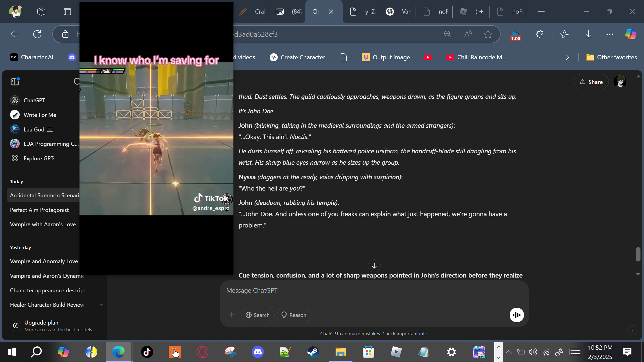This screenshot has height=362, width=644.
Task: Open the ChatGPT account avatar menu
Action: click(x=620, y=81)
